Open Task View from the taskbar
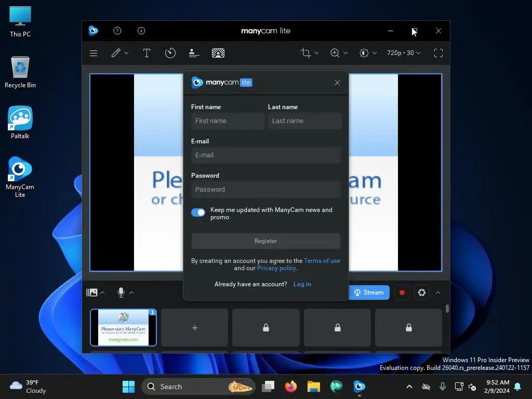Image resolution: width=532 pixels, height=399 pixels. point(268,387)
